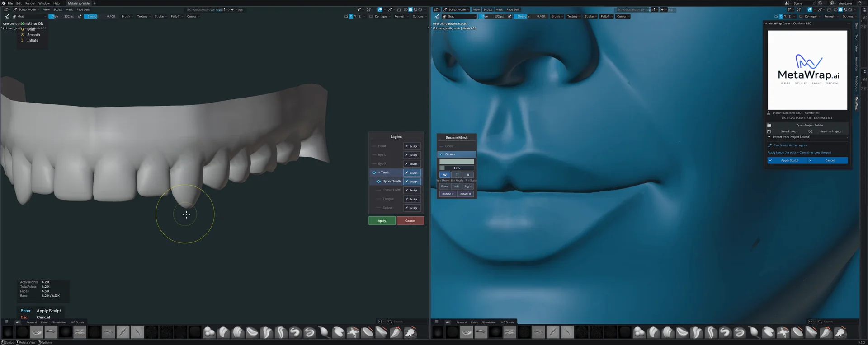Click the Save Project disk icon
Image resolution: width=868 pixels, height=345 pixels.
point(769,131)
